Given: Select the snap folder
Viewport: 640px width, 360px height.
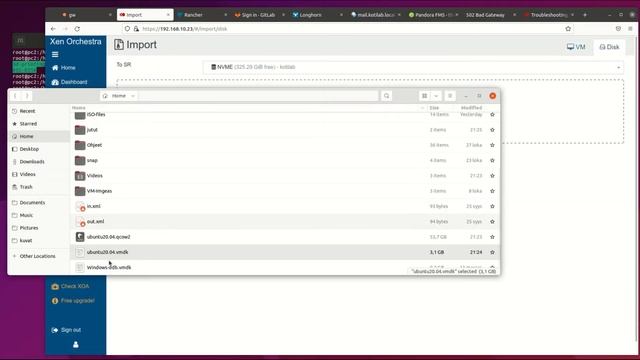Looking at the screenshot, I should [x=284, y=160].
